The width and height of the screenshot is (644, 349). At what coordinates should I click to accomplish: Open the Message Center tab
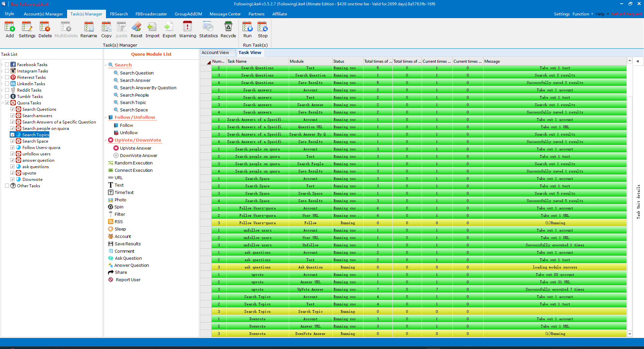click(x=225, y=14)
